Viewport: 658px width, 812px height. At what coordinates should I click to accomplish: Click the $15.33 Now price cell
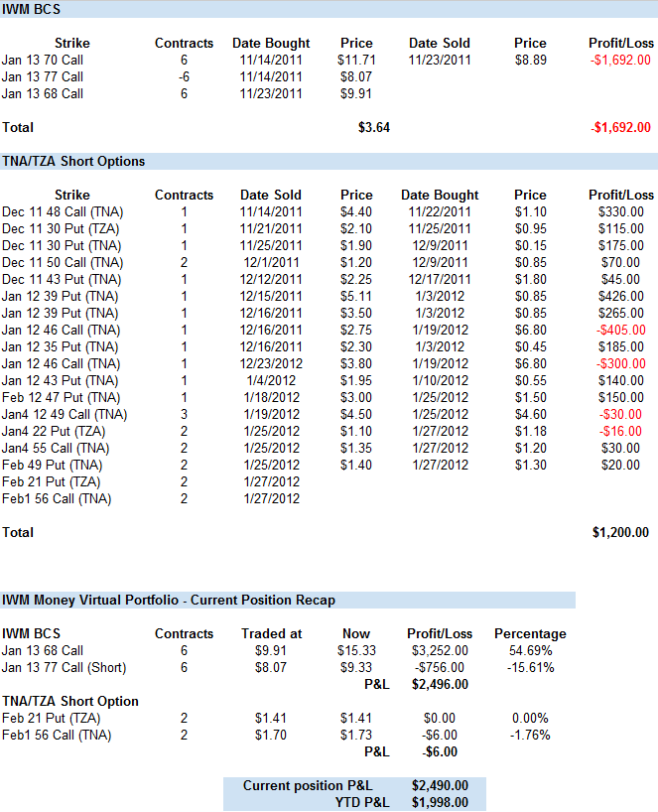point(355,650)
